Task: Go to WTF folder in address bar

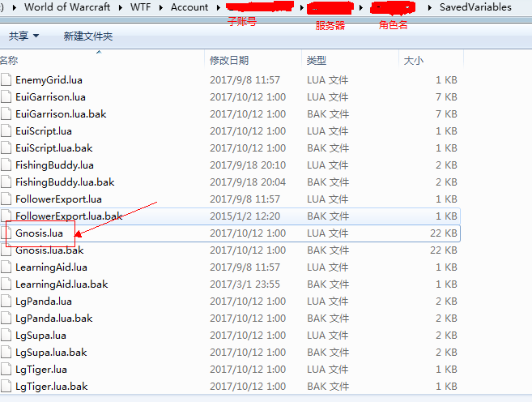Action: point(140,6)
